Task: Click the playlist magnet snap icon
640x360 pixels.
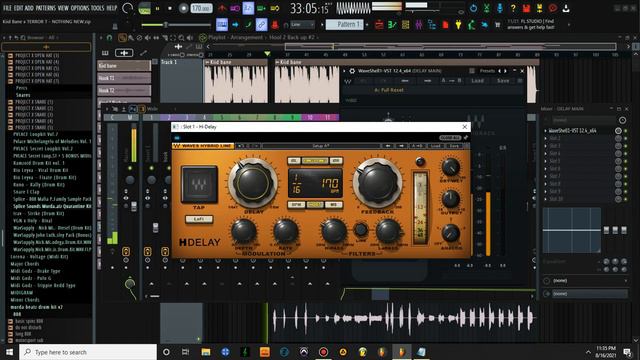Action: (109, 38)
